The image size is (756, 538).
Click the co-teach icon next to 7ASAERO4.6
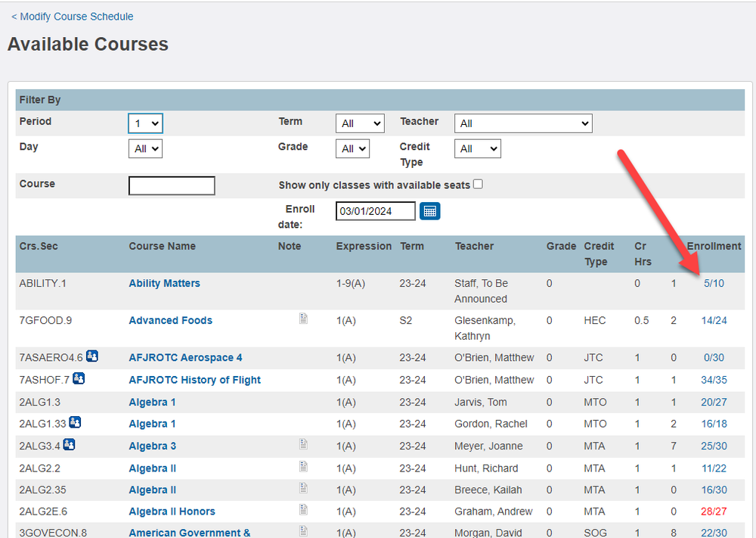pos(92,356)
